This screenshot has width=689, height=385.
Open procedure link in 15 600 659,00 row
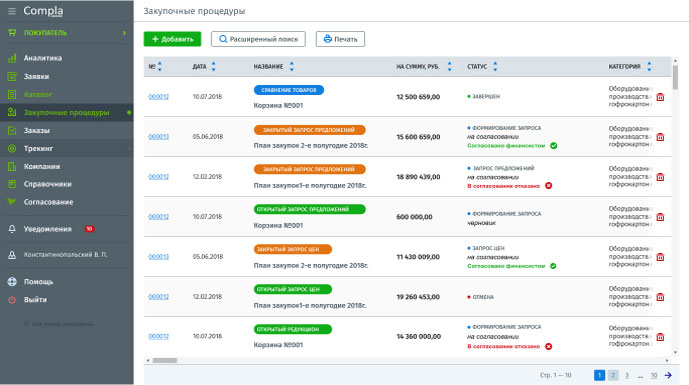(159, 137)
